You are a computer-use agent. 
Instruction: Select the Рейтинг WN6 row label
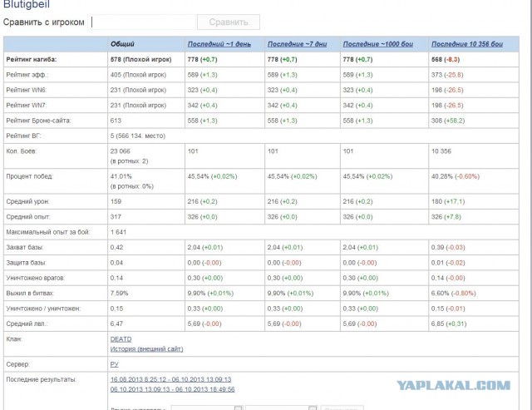click(27, 90)
